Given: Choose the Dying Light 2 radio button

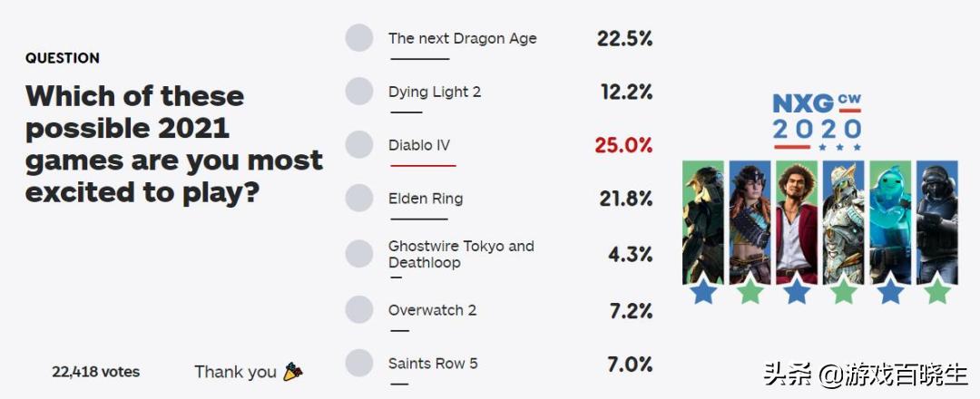Looking at the screenshot, I should coord(359,92).
